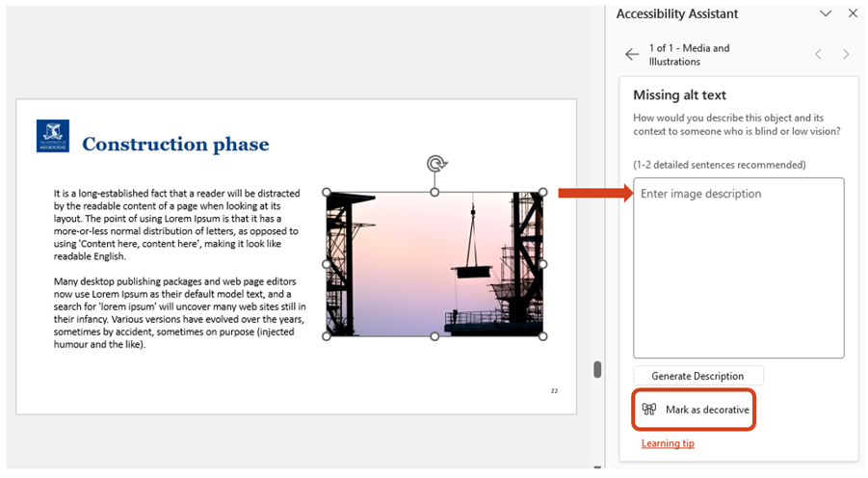The width and height of the screenshot is (868, 478).
Task: Click the bottom-left image resize handle
Action: (327, 336)
